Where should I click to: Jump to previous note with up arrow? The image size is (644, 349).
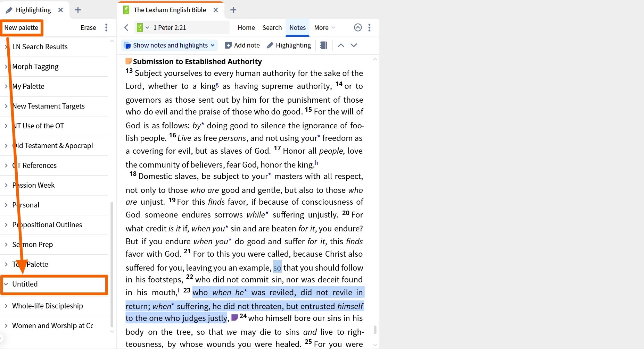click(x=341, y=45)
